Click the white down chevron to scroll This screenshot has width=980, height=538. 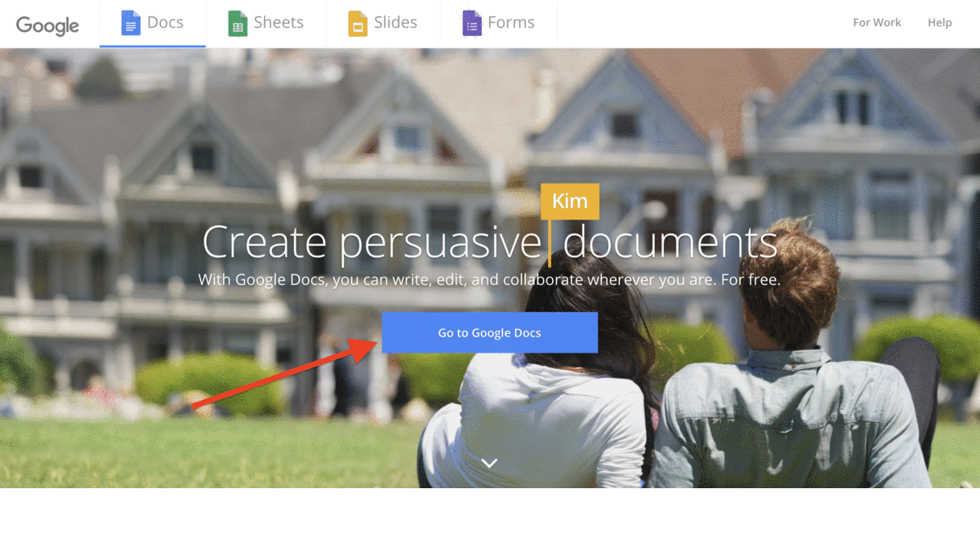click(489, 463)
